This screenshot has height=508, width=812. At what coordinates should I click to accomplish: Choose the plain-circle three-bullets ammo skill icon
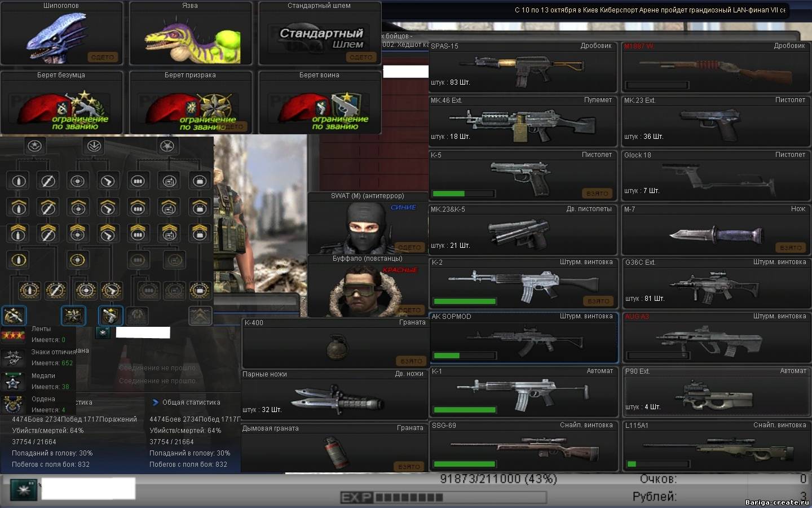coord(138,181)
